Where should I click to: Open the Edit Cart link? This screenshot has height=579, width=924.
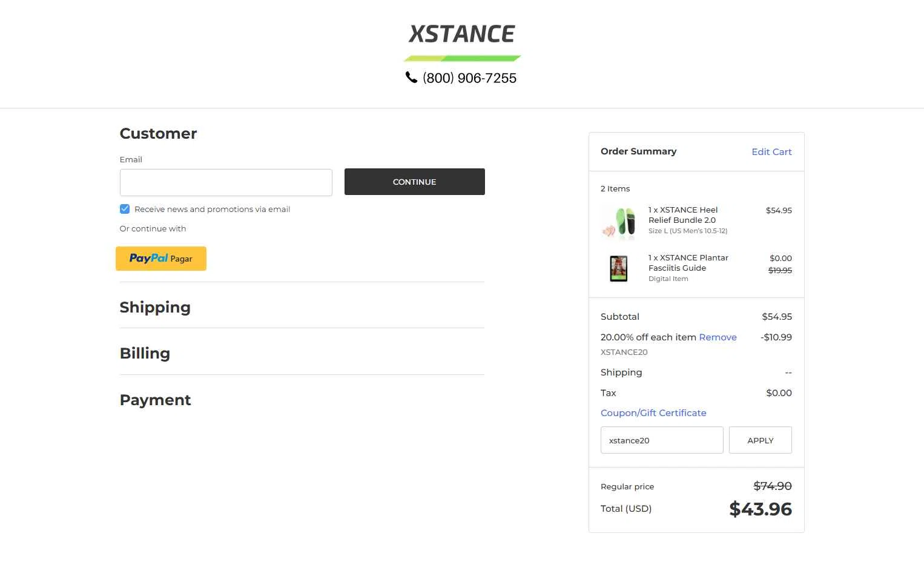pyautogui.click(x=771, y=152)
